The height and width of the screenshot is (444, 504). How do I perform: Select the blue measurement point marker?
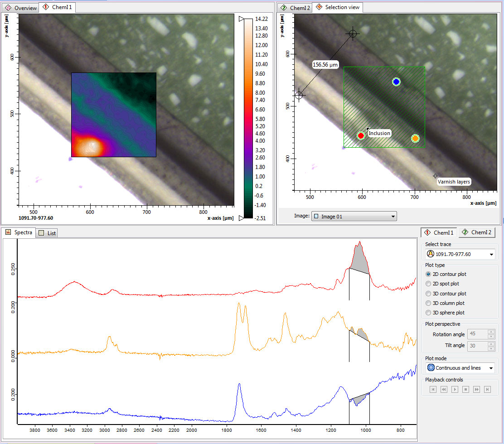tap(396, 82)
